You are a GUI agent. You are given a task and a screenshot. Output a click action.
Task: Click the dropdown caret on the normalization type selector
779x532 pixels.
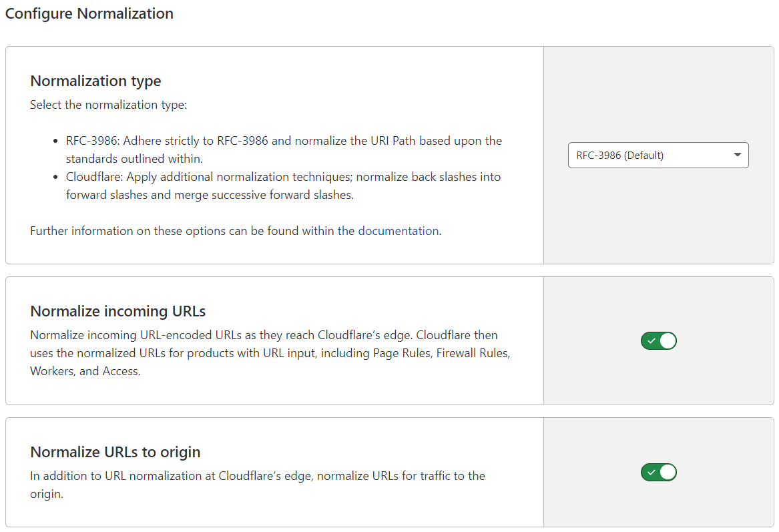(738, 155)
